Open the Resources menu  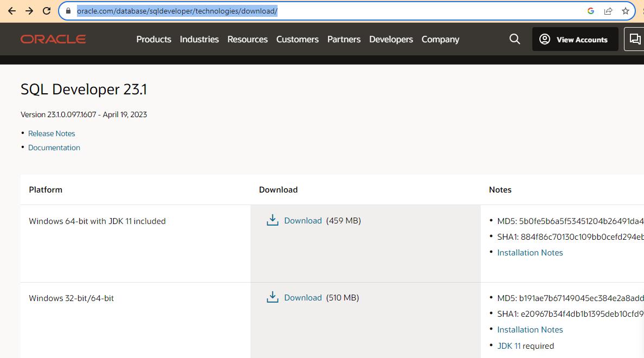[247, 40]
